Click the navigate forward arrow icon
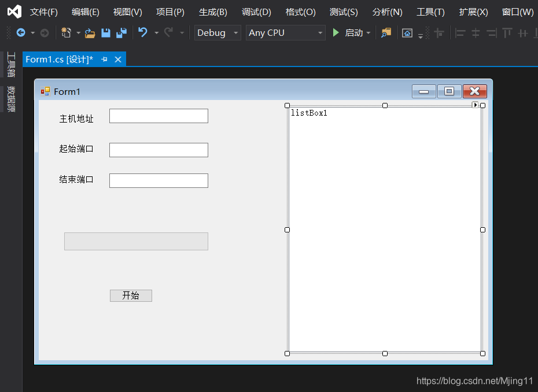 45,33
